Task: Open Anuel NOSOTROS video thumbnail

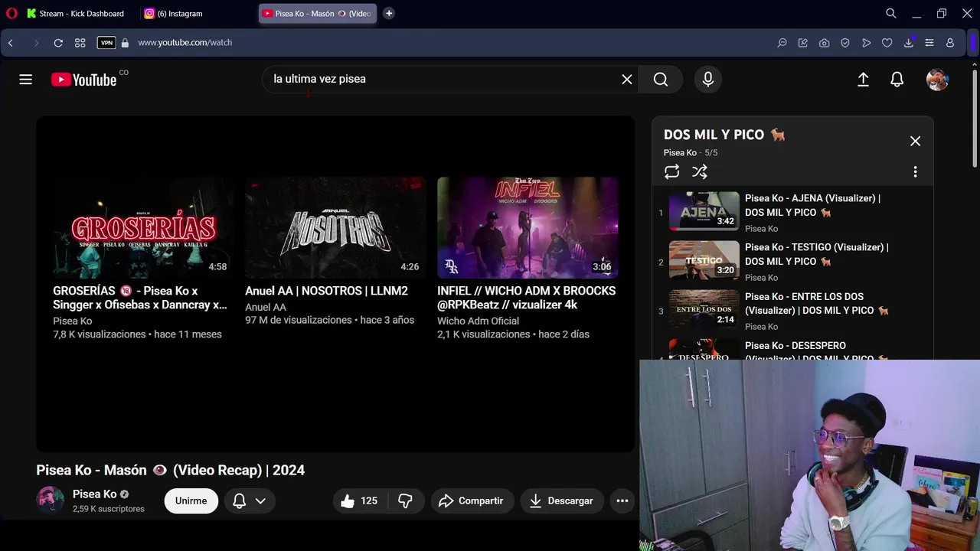Action: 335,227
